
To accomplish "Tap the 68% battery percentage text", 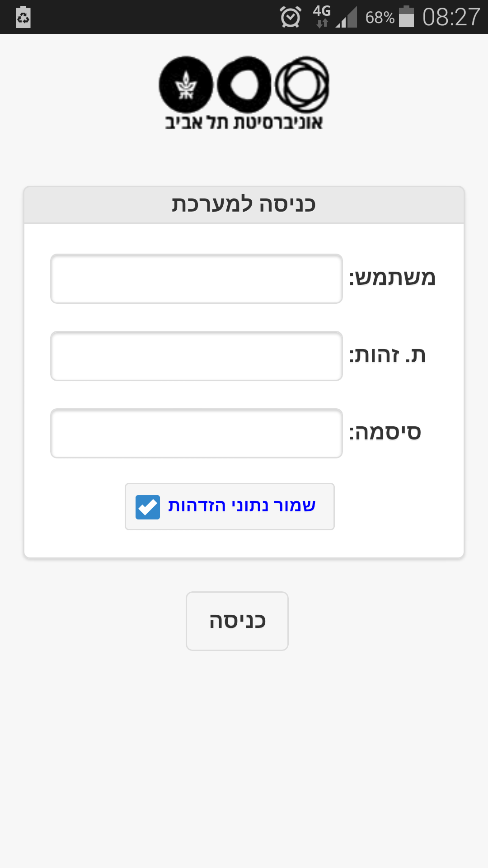I will (380, 18).
